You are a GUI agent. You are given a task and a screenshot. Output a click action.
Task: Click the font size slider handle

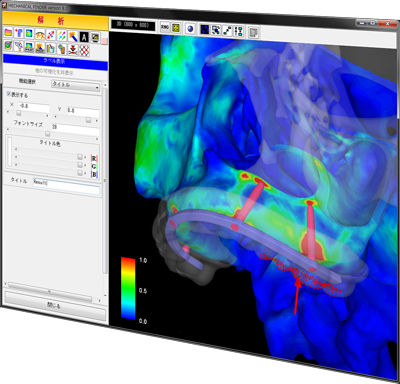coord(48,134)
